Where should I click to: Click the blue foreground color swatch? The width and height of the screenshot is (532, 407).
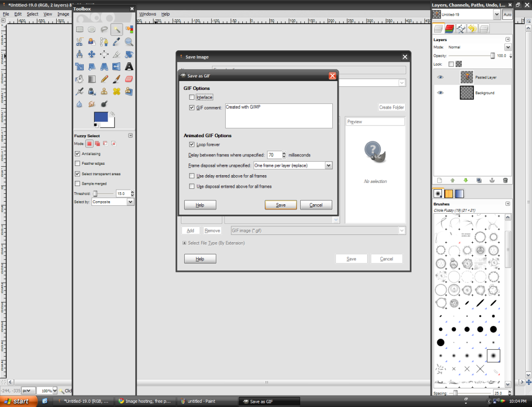click(x=100, y=117)
